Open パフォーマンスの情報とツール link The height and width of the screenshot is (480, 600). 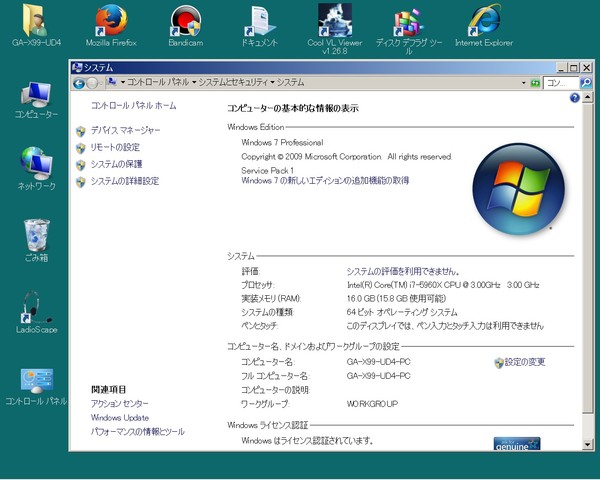pyautogui.click(x=138, y=432)
